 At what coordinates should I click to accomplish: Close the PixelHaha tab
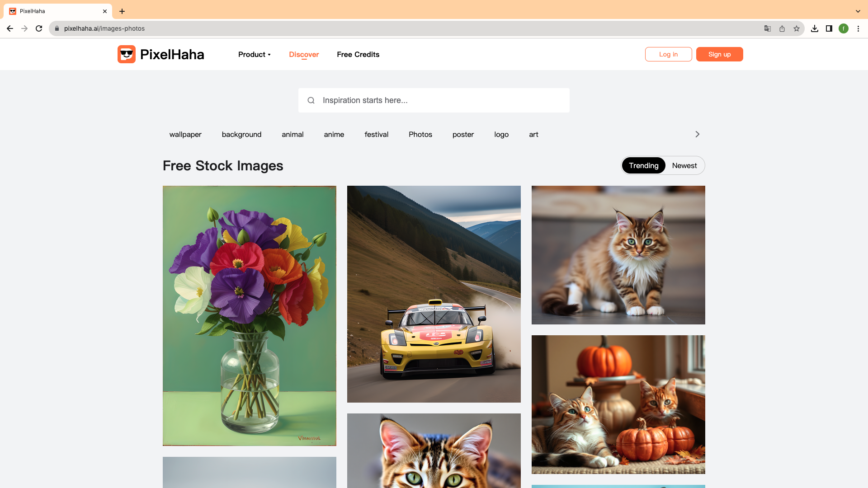pyautogui.click(x=105, y=11)
